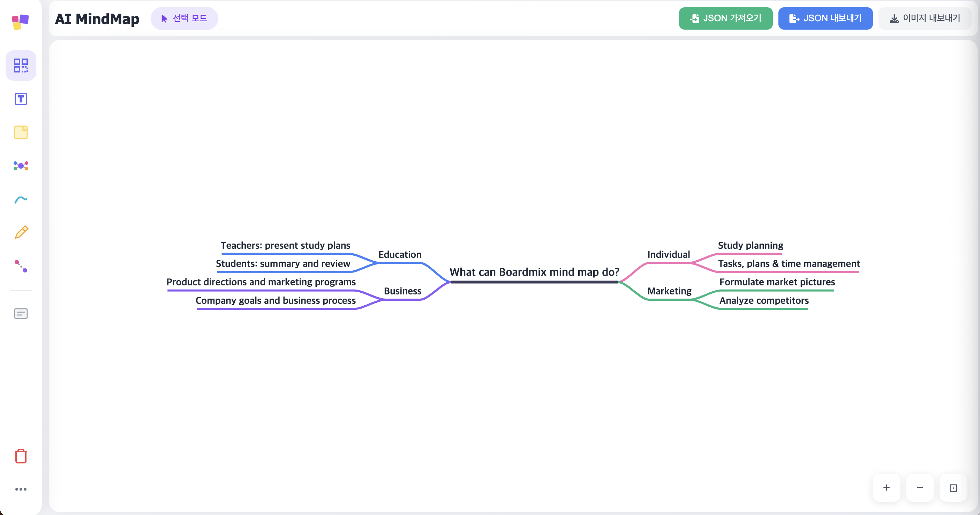Select the curve line tool
This screenshot has width=980, height=515.
coord(21,199)
